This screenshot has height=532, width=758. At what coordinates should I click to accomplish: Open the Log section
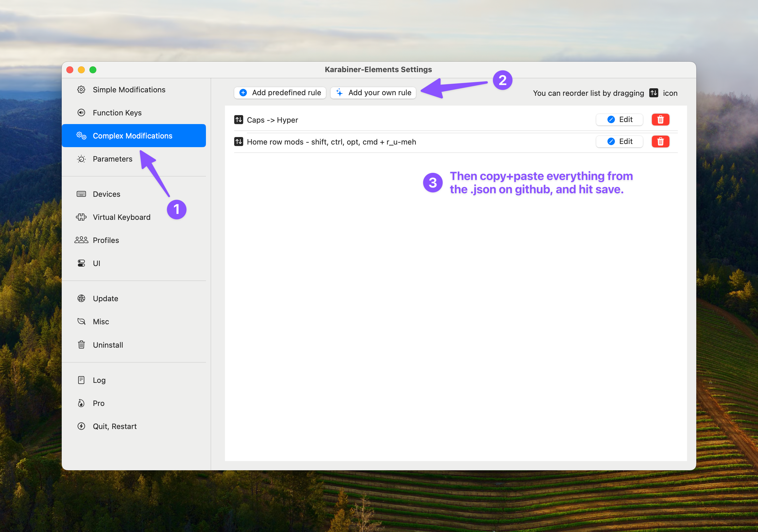click(x=99, y=380)
